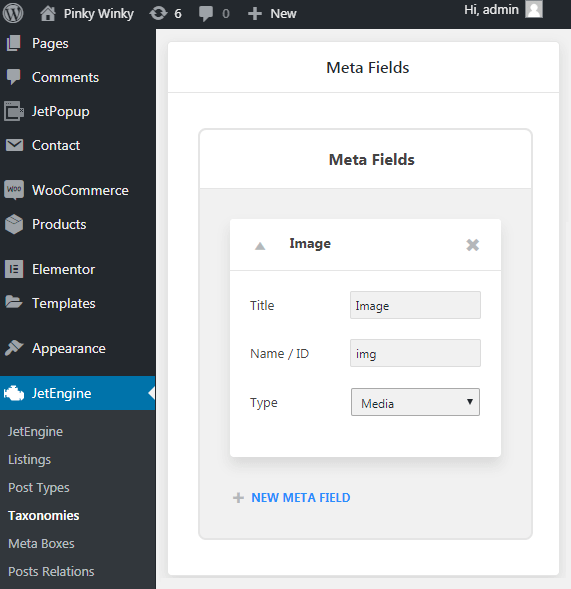Image resolution: width=571 pixels, height=589 pixels.
Task: Open the updates icon showing 6
Action: [x=158, y=14]
